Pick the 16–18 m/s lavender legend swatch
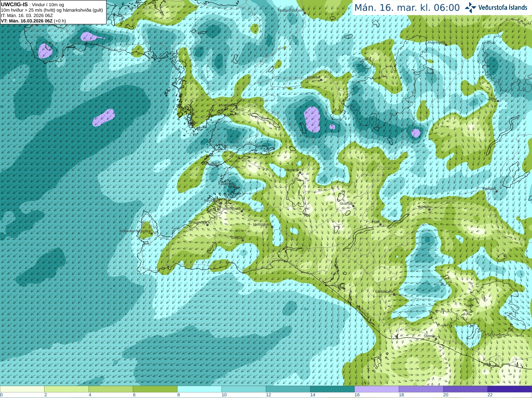This screenshot has height=398, width=532. click(x=377, y=389)
